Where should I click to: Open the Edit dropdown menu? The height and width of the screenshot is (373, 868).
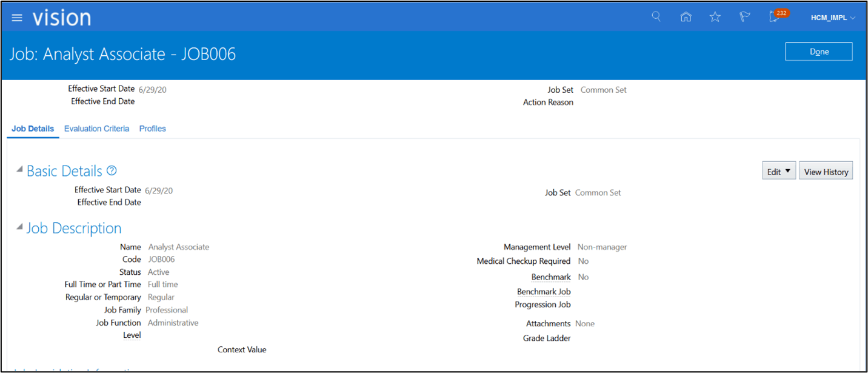(778, 170)
